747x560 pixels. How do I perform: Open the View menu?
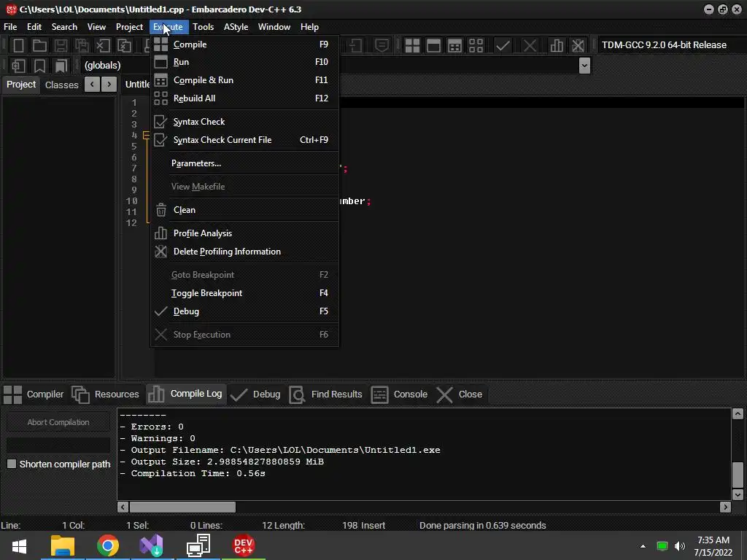96,27
